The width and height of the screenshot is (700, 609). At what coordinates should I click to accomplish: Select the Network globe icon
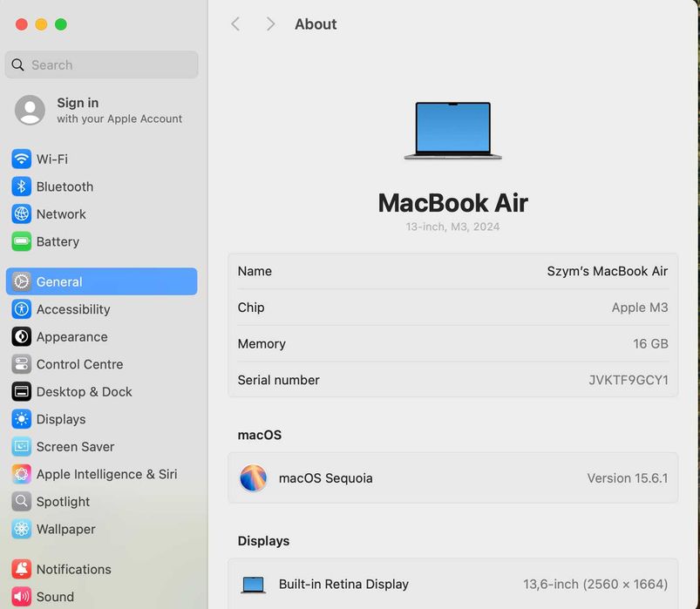pos(22,214)
